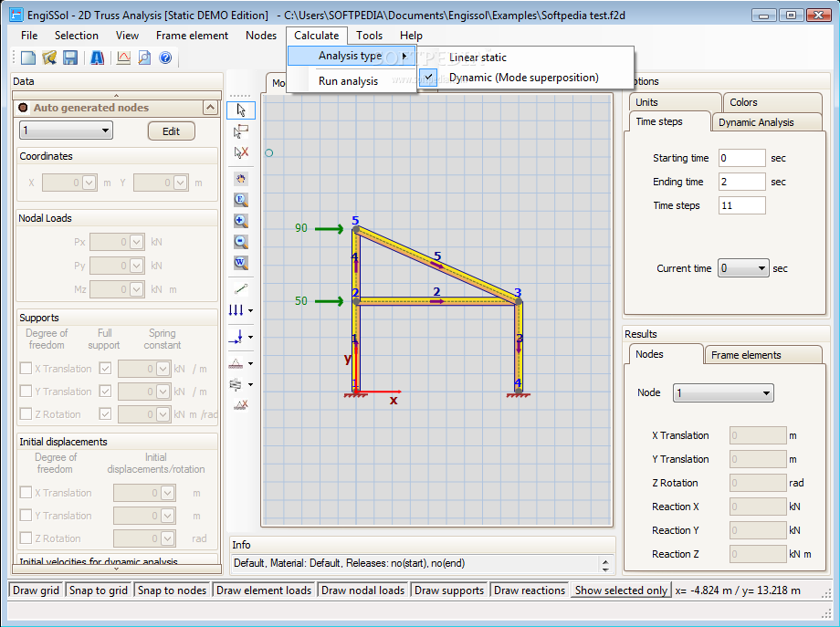The image size is (840, 627).
Task: Click the zoom extents magnifier (E) icon
Action: [241, 200]
